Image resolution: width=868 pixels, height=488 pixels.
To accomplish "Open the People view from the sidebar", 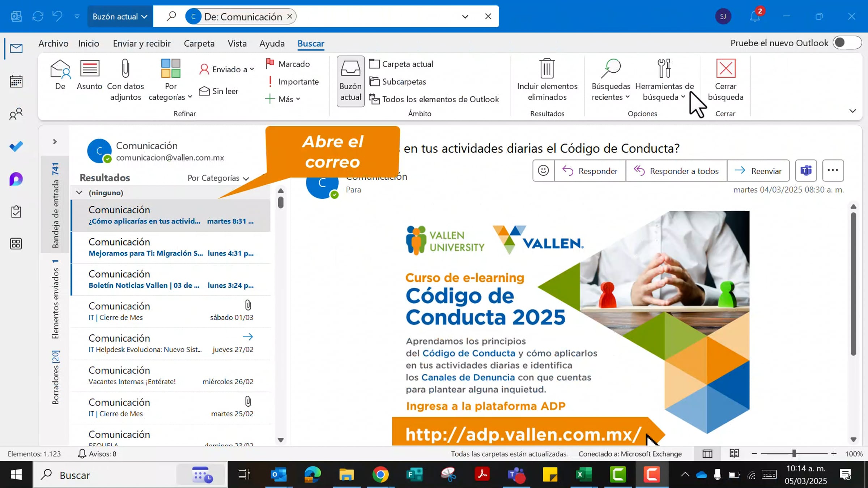I will [x=16, y=114].
